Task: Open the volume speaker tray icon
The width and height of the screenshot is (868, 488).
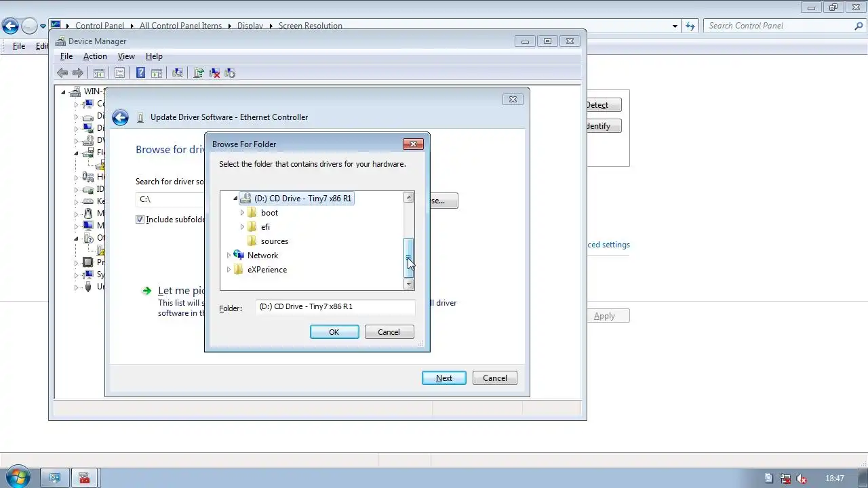Action: click(x=802, y=479)
